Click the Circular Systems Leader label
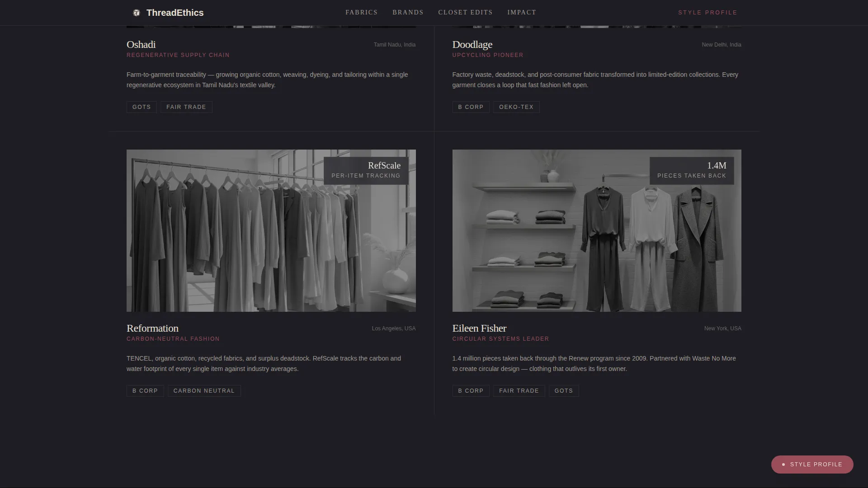 [500, 339]
